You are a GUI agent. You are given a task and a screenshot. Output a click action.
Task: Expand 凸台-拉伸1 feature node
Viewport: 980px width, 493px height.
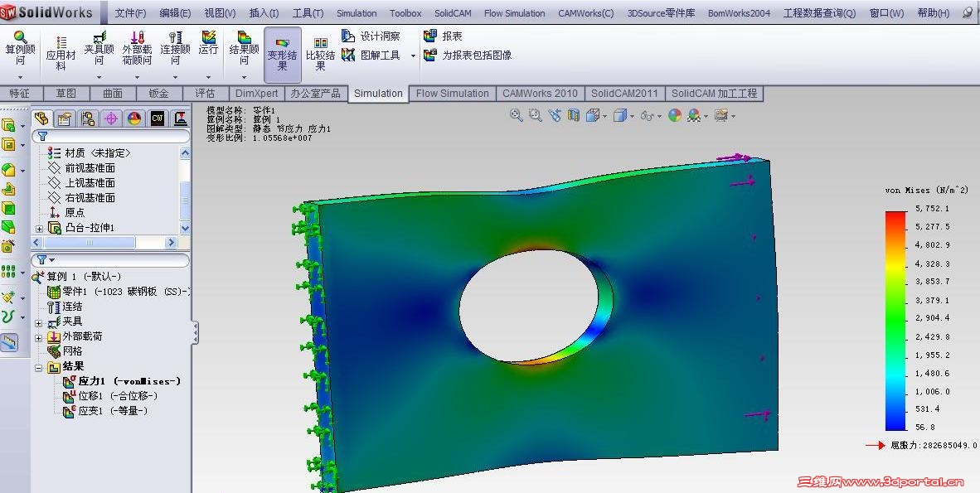point(39,229)
